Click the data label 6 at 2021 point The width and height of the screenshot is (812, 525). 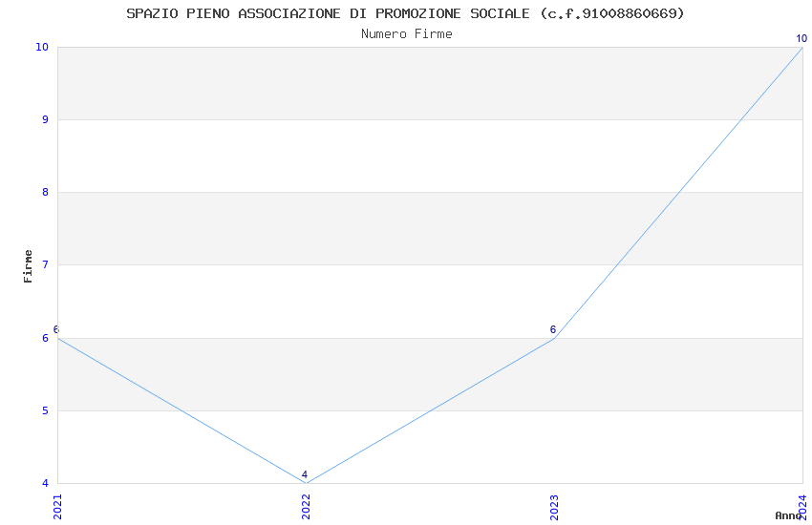tap(56, 329)
